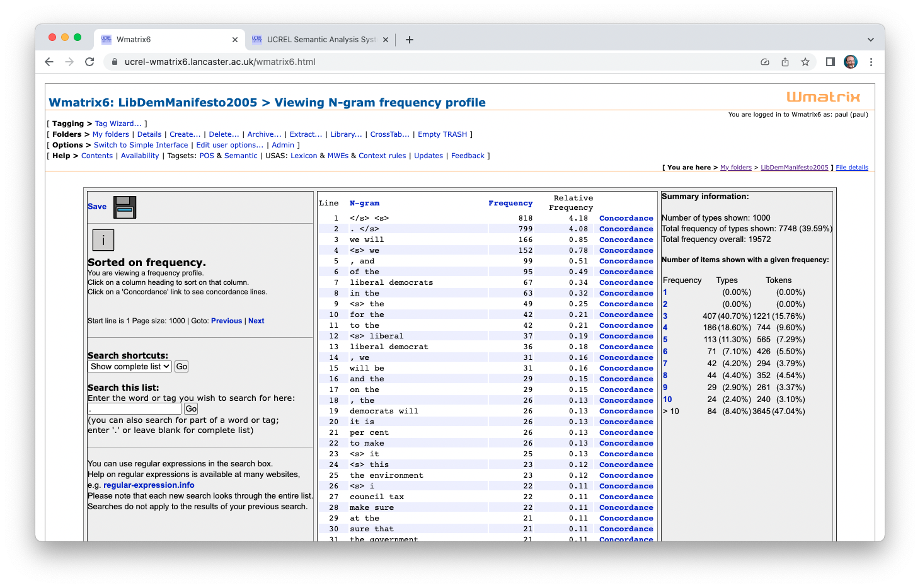The image size is (920, 588).
Task: Click the information 'i' icon
Action: 103,240
